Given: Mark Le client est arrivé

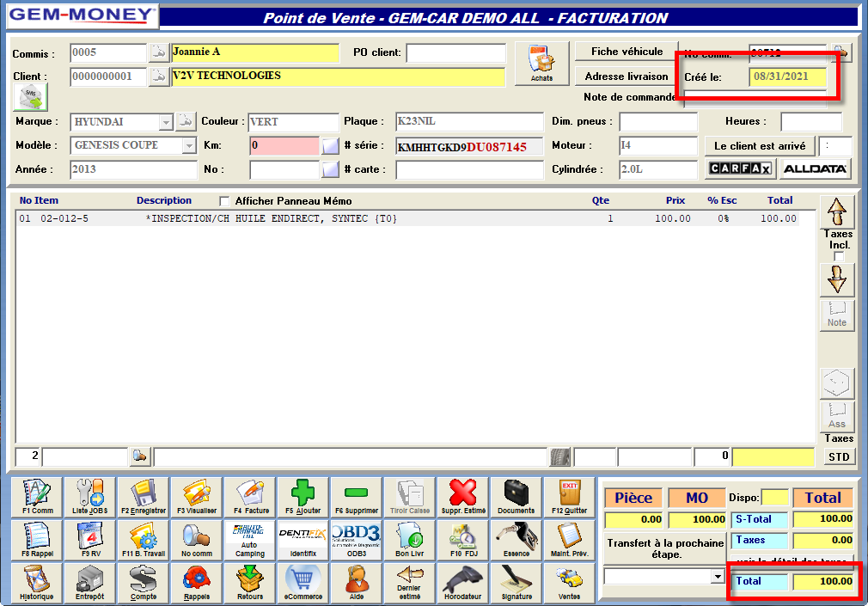Looking at the screenshot, I should 760,146.
